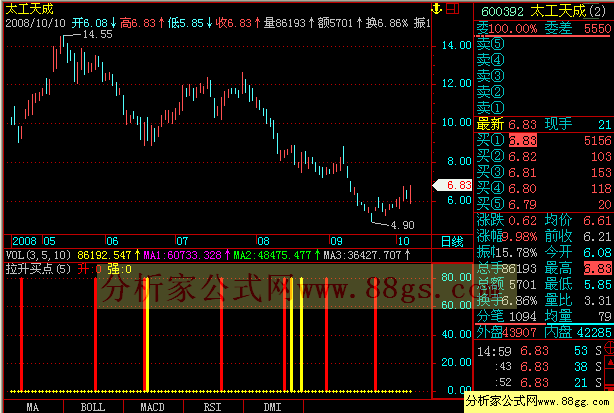Jump to month 09 on the time axis
Viewport: 614px width, 413px height.
click(x=336, y=241)
